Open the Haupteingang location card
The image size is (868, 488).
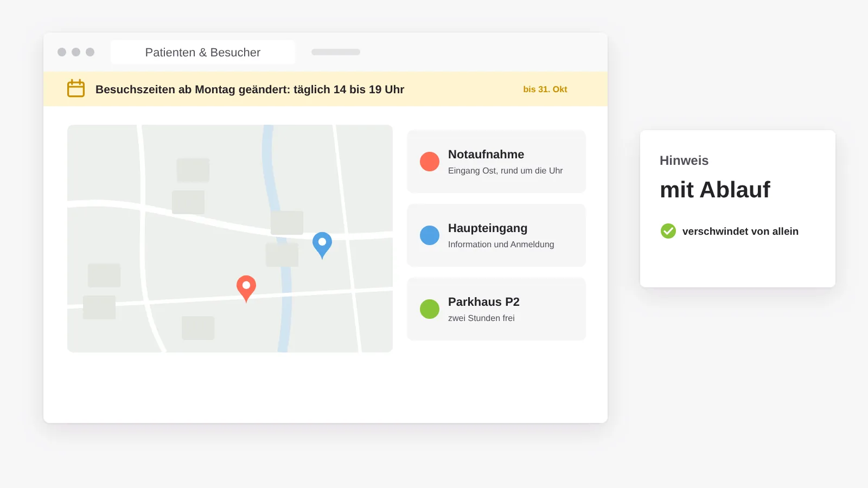point(496,235)
